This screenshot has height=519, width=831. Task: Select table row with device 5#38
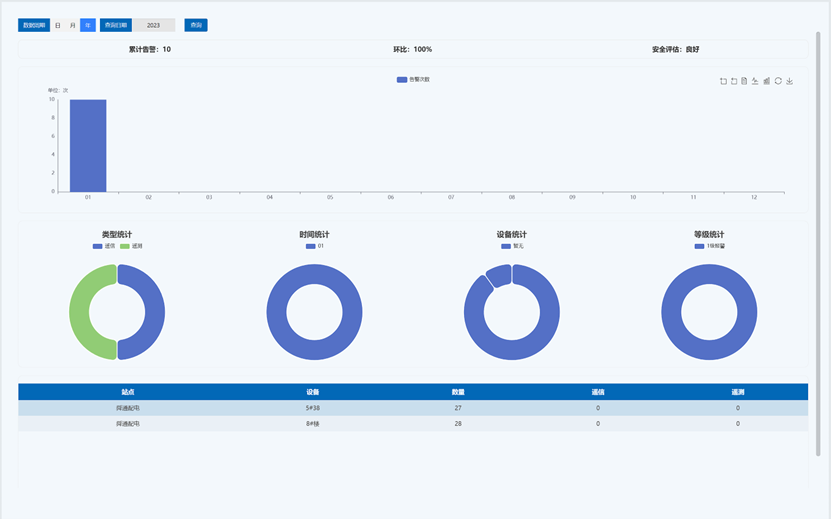point(313,408)
